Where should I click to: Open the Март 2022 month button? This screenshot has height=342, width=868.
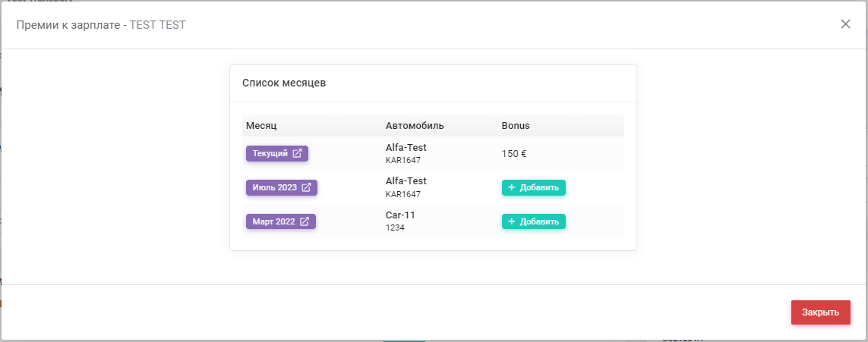click(x=281, y=221)
